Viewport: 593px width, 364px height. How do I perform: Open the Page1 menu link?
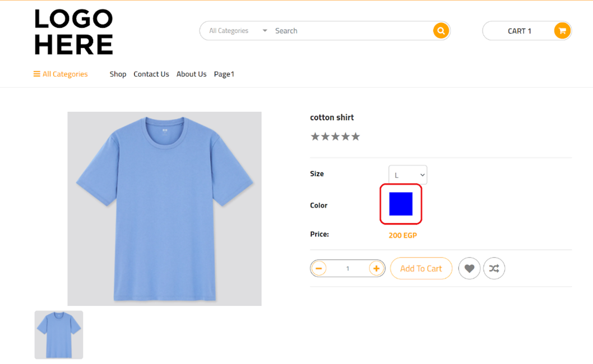point(224,74)
